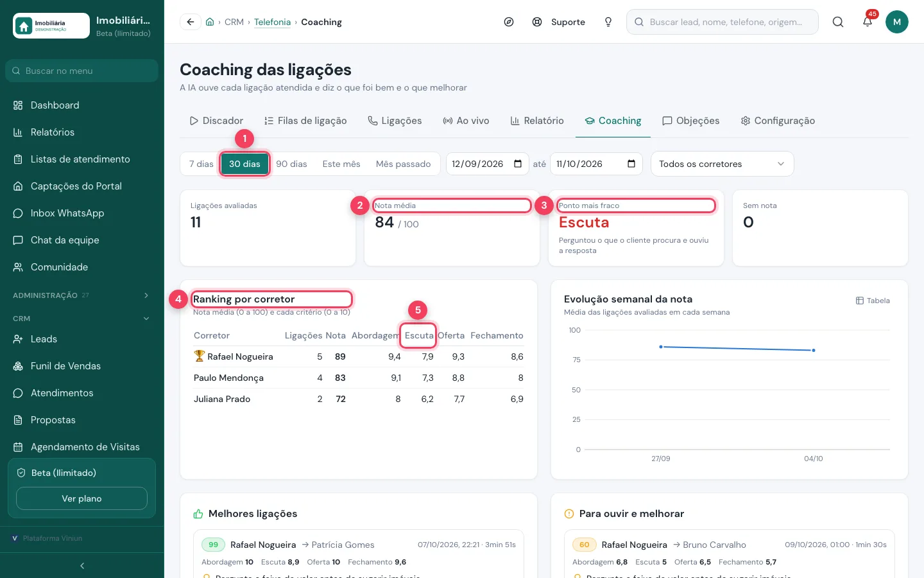Screen dimensions: 924x578
Task: Select the Este mês period
Action: pyautogui.click(x=341, y=164)
